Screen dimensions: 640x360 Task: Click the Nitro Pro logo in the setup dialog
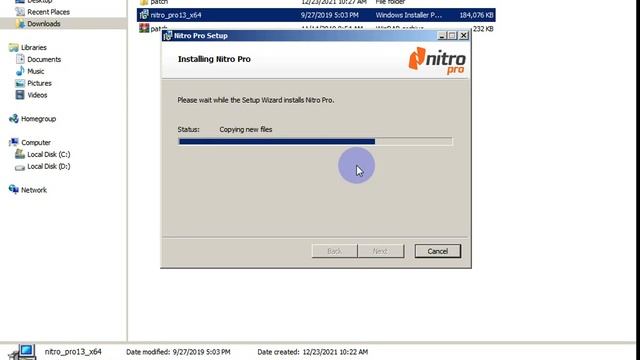(x=437, y=61)
